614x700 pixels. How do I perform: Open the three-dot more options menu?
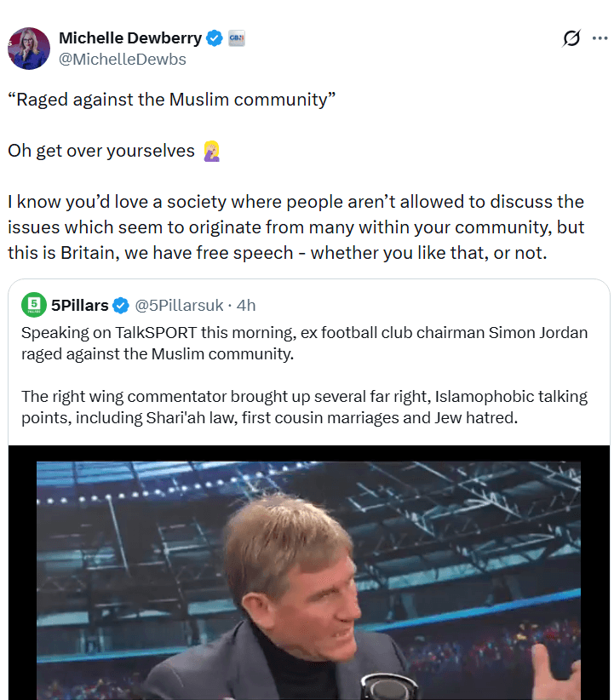tap(600, 38)
